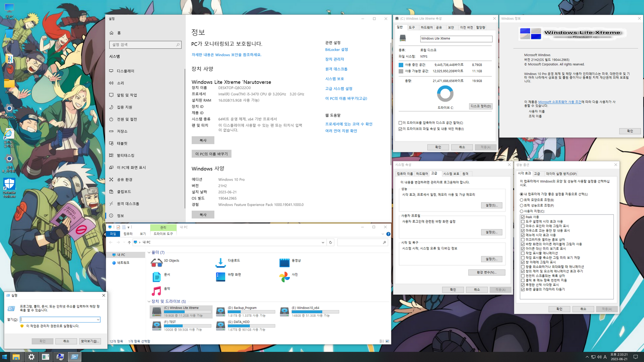Expand the Explorer ribbon chevron
Viewport: 644px width, 362px height.
point(383,234)
